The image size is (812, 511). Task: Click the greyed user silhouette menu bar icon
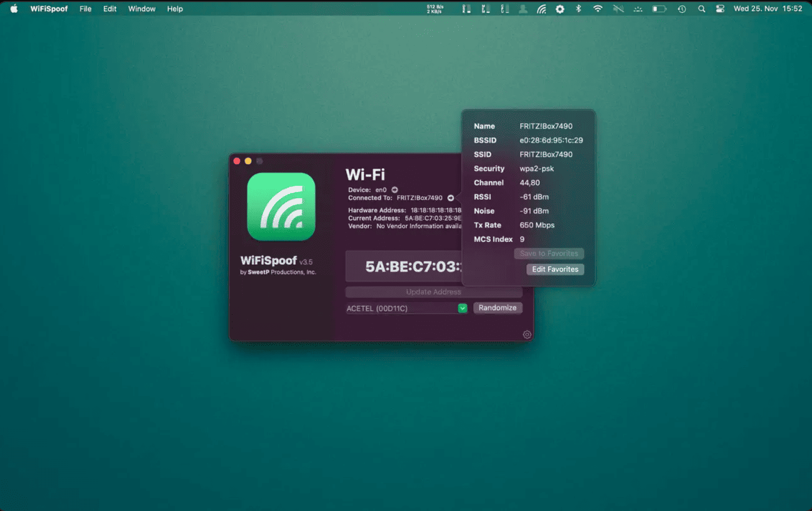[x=523, y=9]
